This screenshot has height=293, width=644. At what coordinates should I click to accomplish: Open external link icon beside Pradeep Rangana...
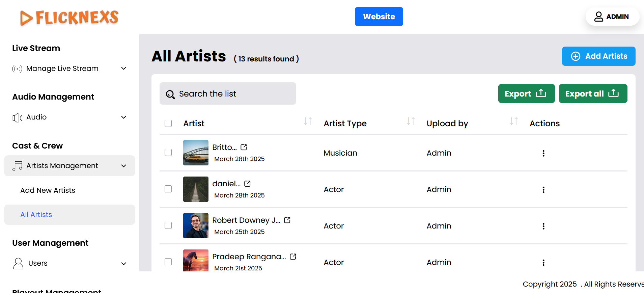click(293, 257)
